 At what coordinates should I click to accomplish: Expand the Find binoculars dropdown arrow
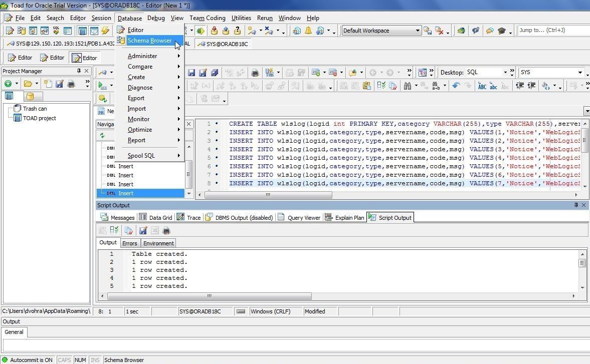(x=416, y=86)
